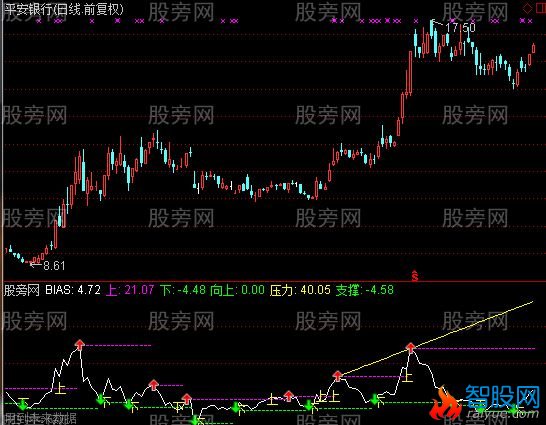The image size is (546, 425).
Task: Click the 用到未来数据 warning text
Action: [40, 418]
